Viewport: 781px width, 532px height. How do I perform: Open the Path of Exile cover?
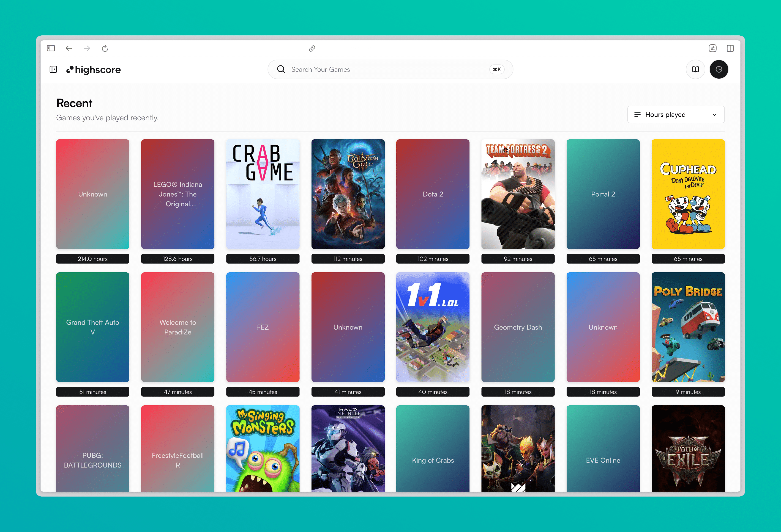click(x=688, y=448)
